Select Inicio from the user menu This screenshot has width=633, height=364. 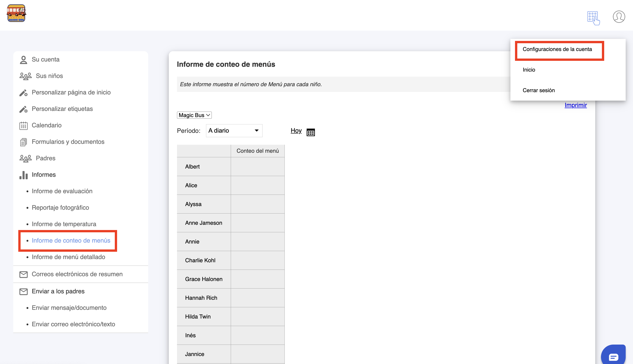pyautogui.click(x=529, y=70)
